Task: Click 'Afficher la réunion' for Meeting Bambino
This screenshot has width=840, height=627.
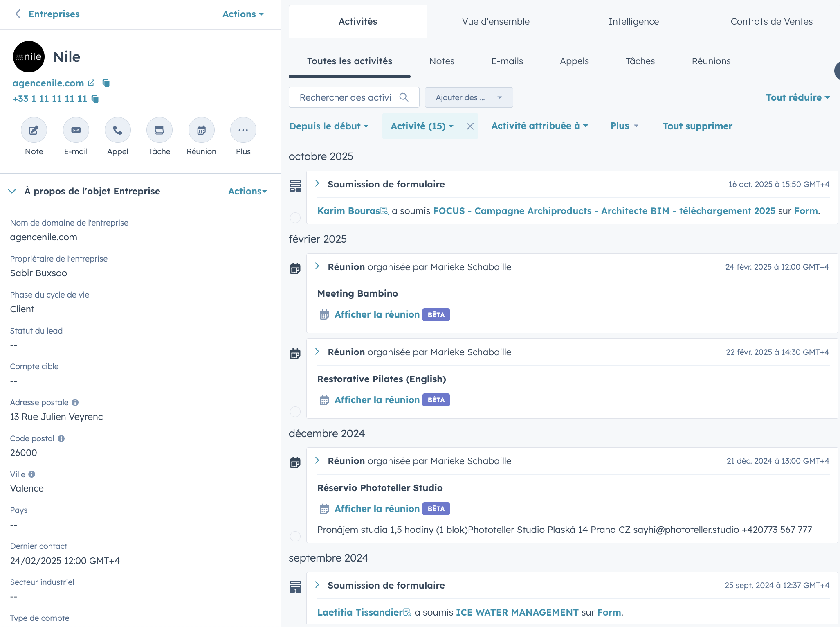Action: [x=376, y=314]
